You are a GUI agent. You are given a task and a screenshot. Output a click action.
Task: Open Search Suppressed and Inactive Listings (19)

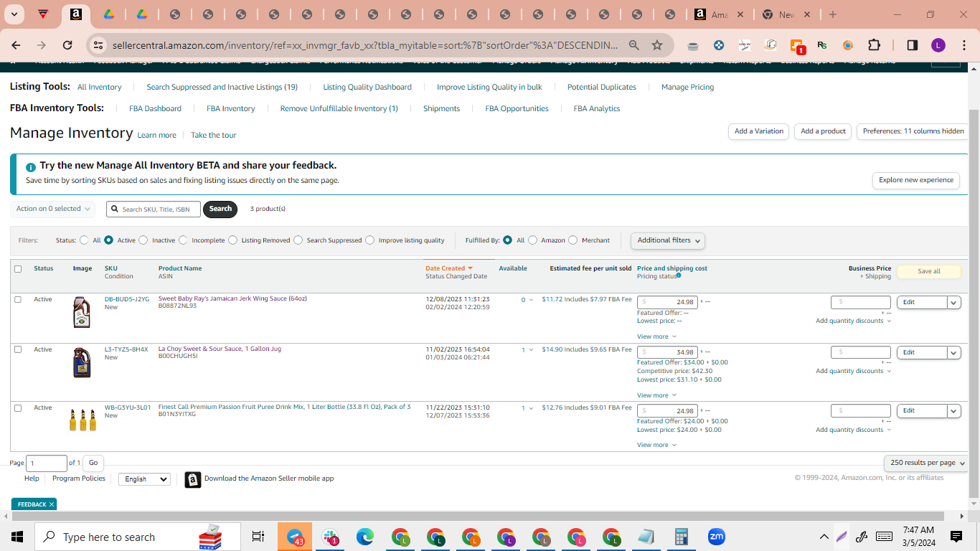coord(222,87)
